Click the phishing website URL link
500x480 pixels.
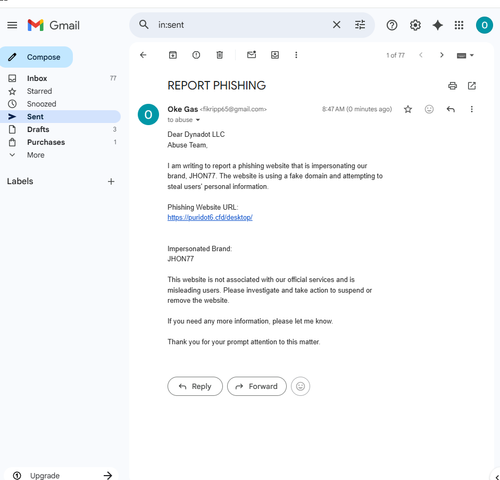210,217
